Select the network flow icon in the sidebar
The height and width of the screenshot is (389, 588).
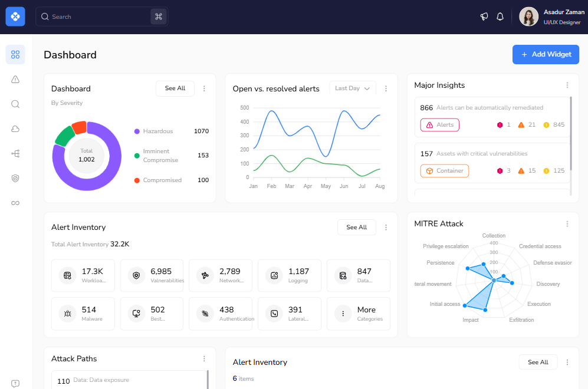pyautogui.click(x=15, y=154)
